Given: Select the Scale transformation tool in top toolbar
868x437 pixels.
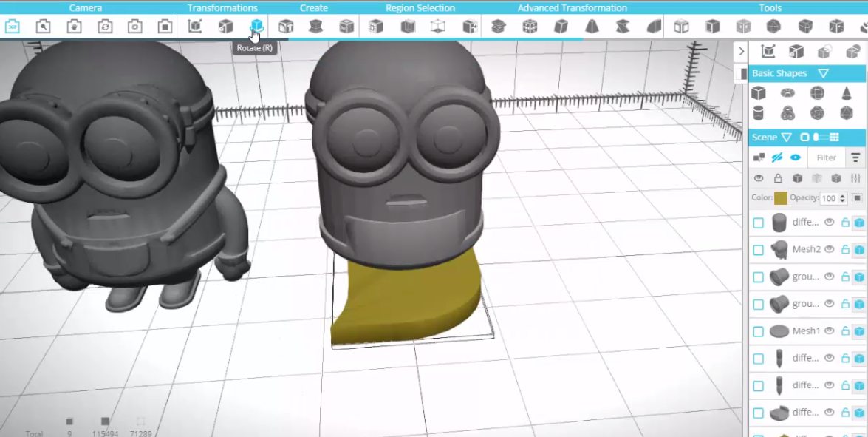Looking at the screenshot, I should [225, 26].
